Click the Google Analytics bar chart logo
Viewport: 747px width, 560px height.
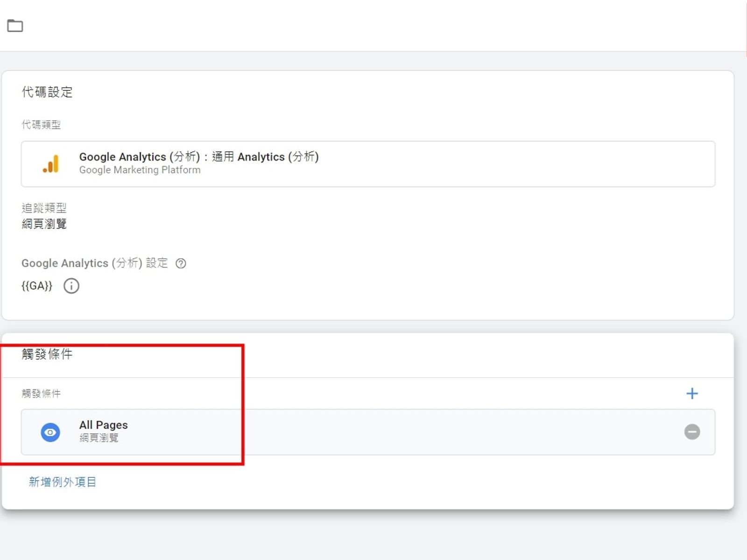click(x=51, y=164)
